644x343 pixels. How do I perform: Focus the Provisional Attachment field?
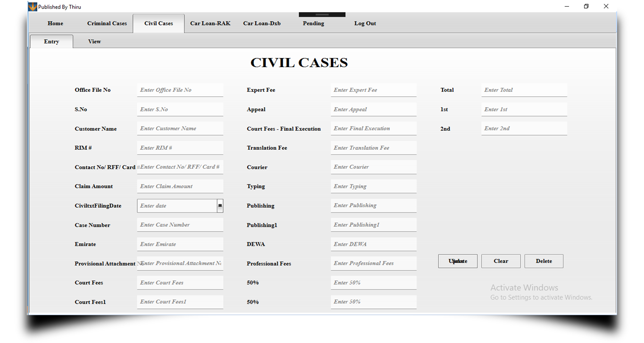pyautogui.click(x=180, y=264)
